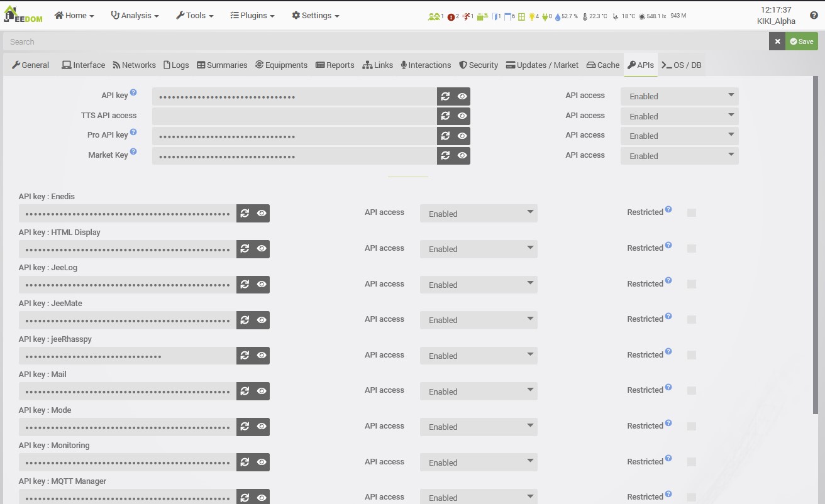Reveal the main API key with eye icon
Screen dimensions: 825x504
(x=462, y=96)
